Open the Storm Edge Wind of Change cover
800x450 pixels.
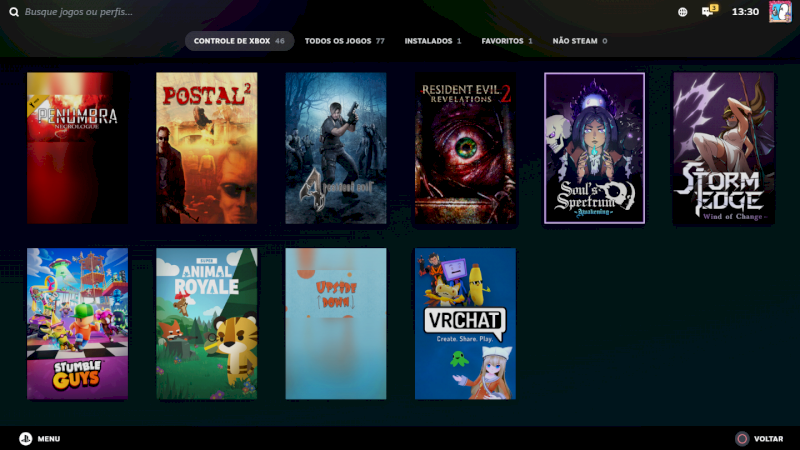pyautogui.click(x=723, y=148)
